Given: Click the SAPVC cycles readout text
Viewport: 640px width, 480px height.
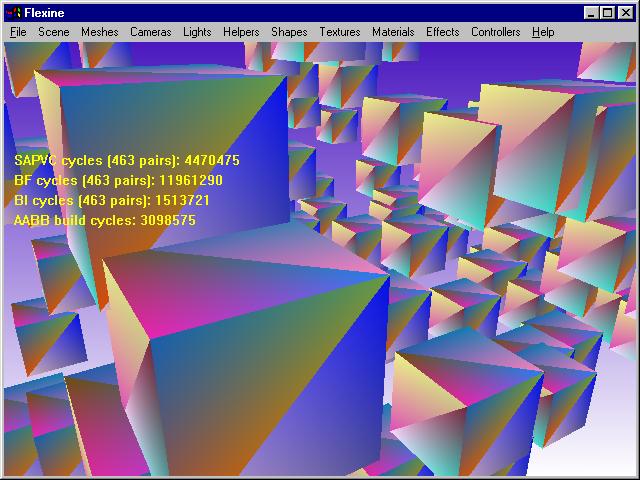Looking at the screenshot, I should tap(127, 160).
